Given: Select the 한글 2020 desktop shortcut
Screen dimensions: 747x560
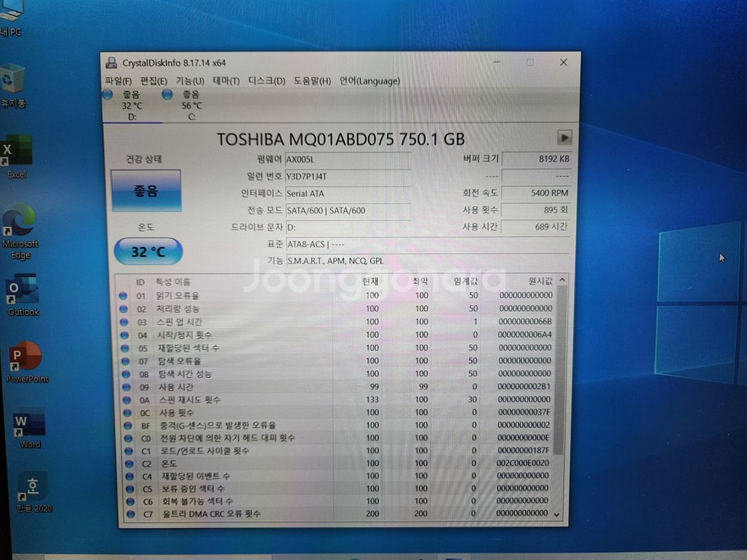Looking at the screenshot, I should (x=34, y=492).
